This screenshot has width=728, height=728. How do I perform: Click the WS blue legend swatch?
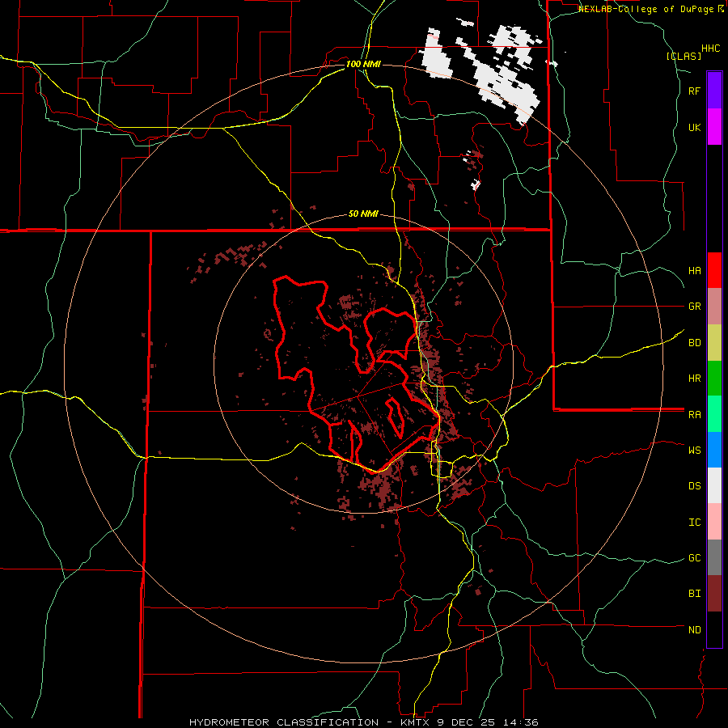tap(714, 450)
